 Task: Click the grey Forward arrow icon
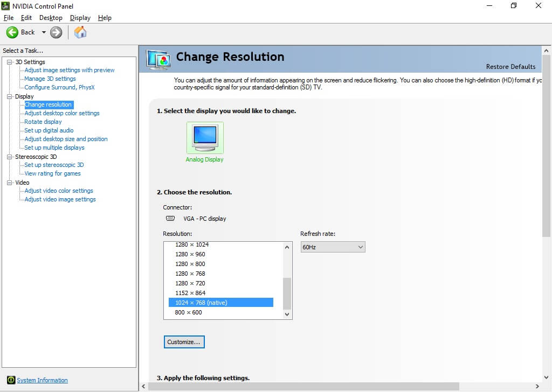[x=56, y=32]
